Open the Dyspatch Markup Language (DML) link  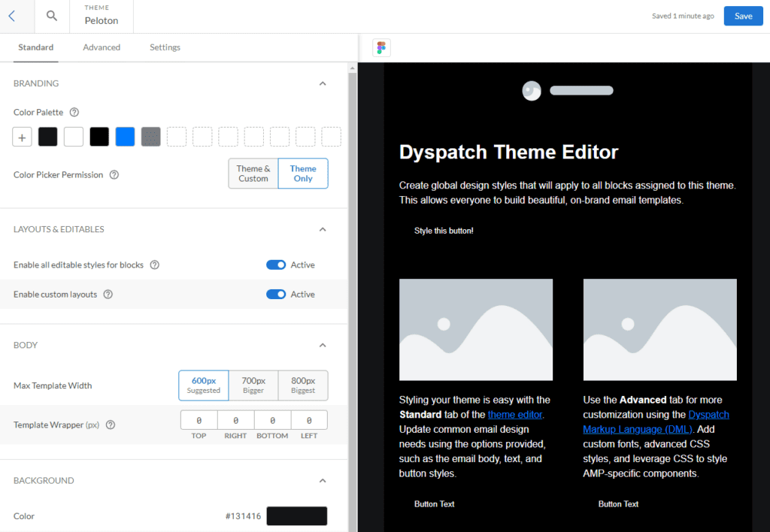click(x=656, y=422)
